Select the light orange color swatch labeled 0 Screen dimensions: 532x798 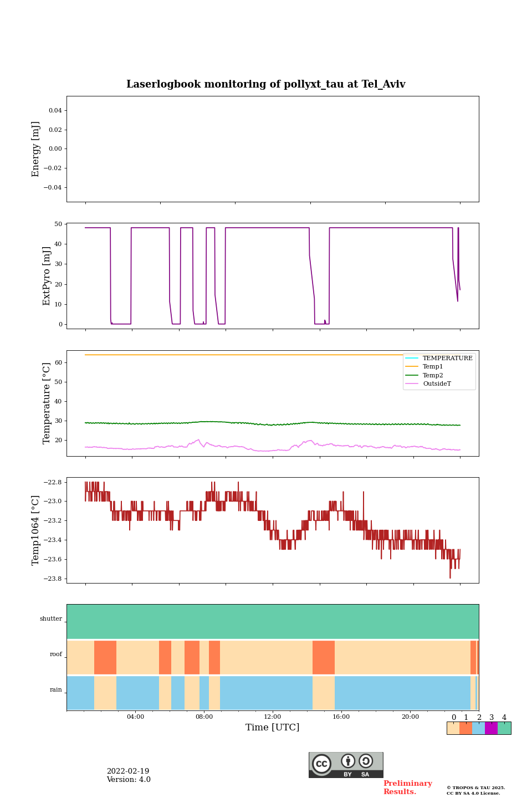453,728
